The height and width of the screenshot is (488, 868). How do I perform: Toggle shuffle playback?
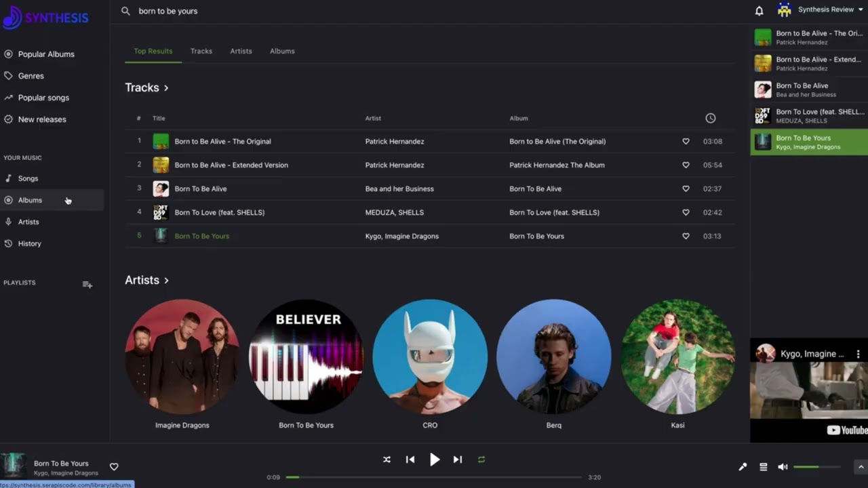click(387, 460)
